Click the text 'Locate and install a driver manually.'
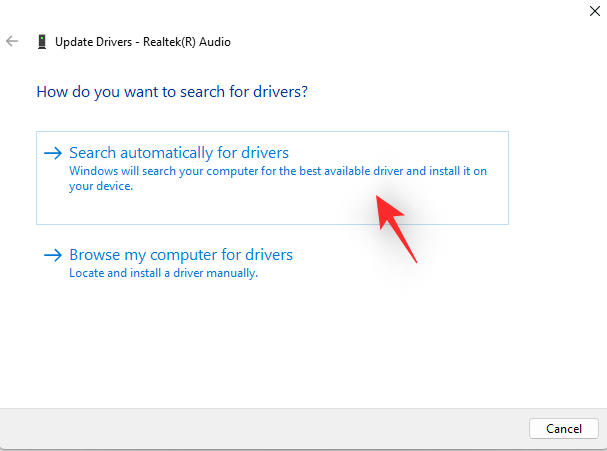Screen dimensions: 607x451 pyautogui.click(x=163, y=273)
